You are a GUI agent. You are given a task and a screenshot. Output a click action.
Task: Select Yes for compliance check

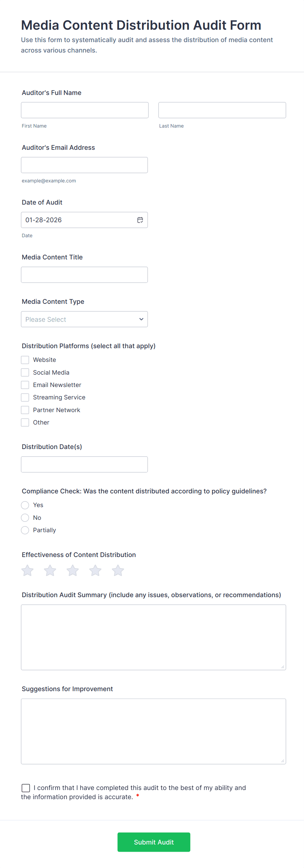click(25, 505)
